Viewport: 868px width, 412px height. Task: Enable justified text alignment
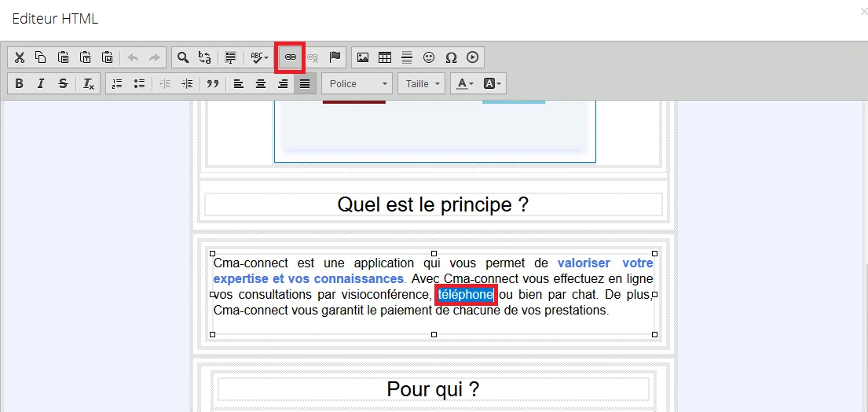coord(305,83)
